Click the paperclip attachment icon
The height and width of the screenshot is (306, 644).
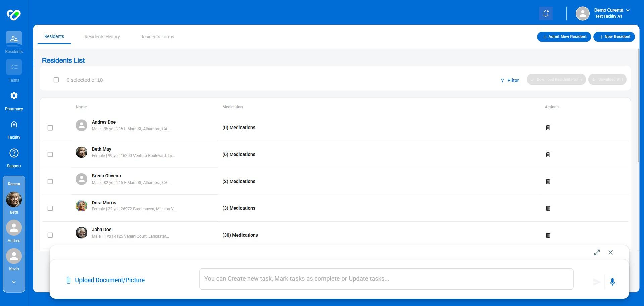[x=68, y=280]
